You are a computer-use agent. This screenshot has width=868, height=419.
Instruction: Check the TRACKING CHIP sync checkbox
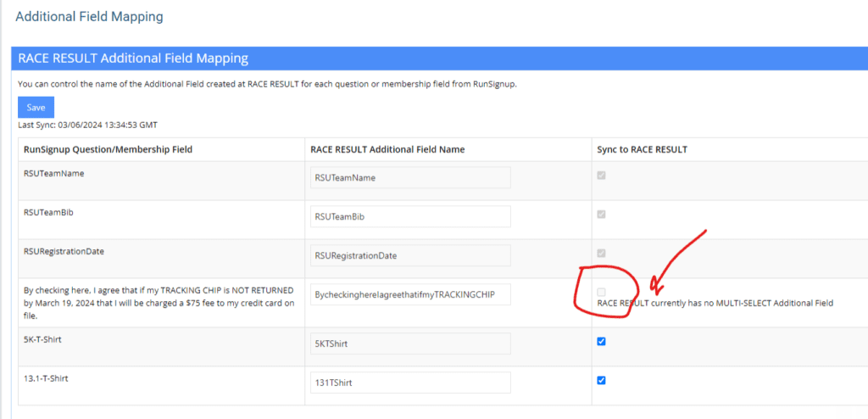pos(601,292)
